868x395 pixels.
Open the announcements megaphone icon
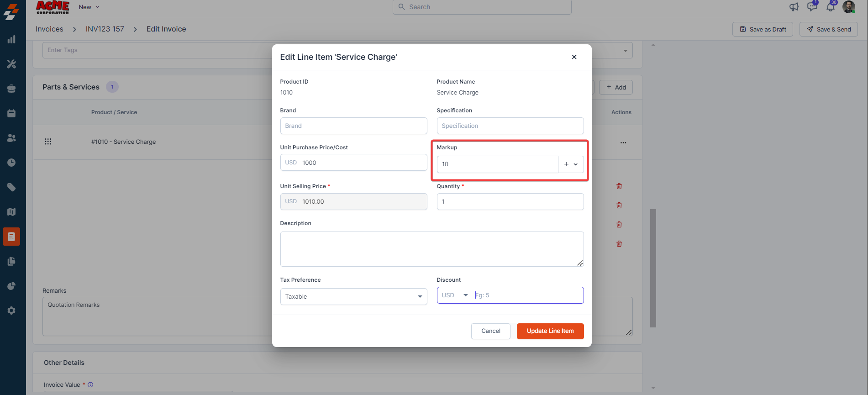coord(794,7)
